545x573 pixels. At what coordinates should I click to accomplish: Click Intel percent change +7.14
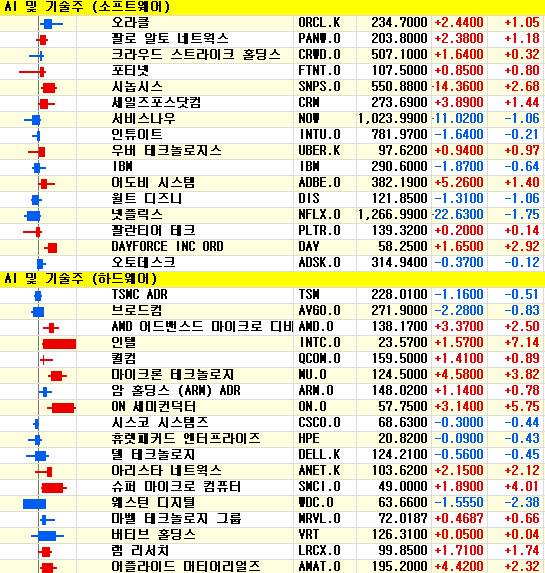[x=522, y=342]
